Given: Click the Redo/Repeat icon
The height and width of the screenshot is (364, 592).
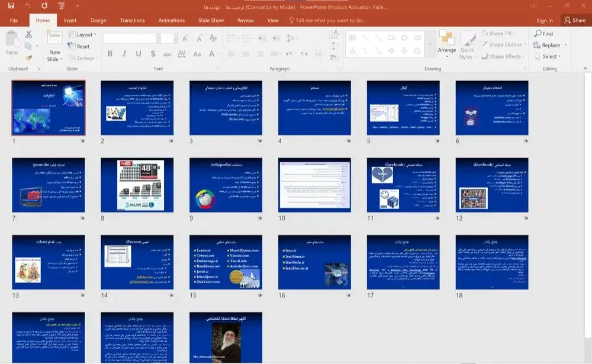Looking at the screenshot, I should coord(45,6).
